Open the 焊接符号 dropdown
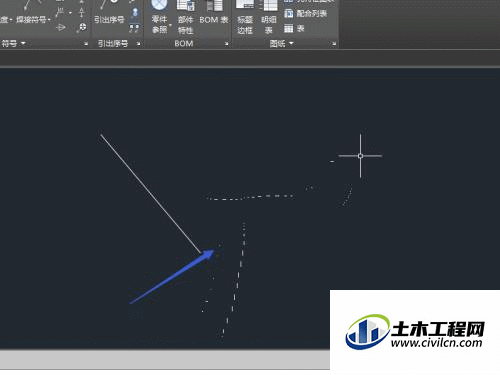This screenshot has width=500, height=375. point(49,20)
